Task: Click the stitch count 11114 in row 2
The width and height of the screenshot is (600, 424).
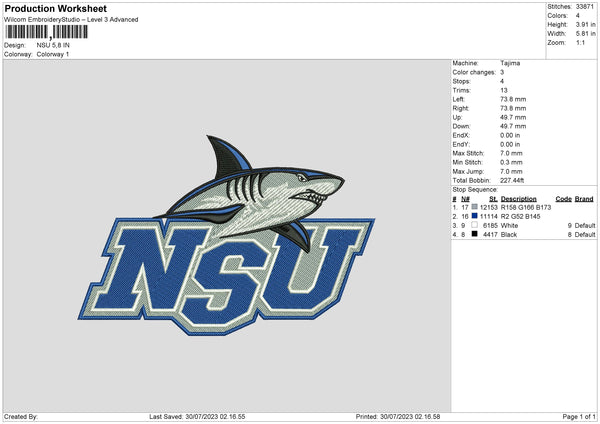Action: point(489,217)
